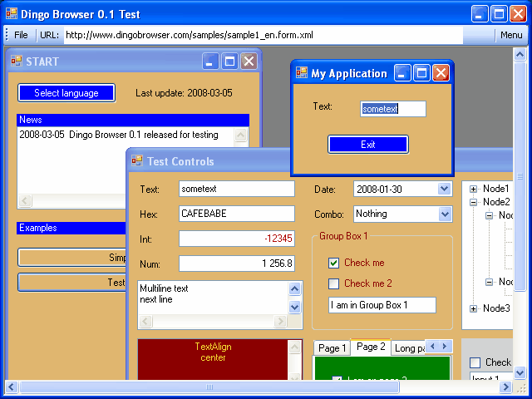Click the Dingo Browser title bar app icon
Screen dimensions: 532x399
12,14
